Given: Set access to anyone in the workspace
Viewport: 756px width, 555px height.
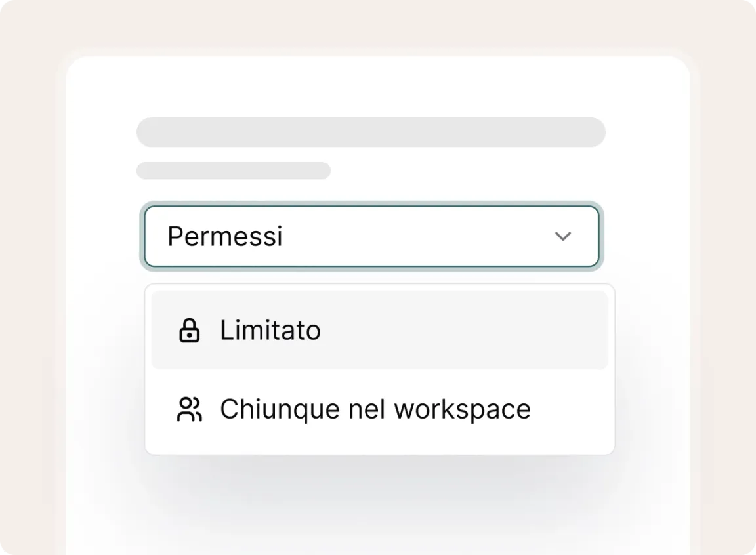Looking at the screenshot, I should point(375,409).
